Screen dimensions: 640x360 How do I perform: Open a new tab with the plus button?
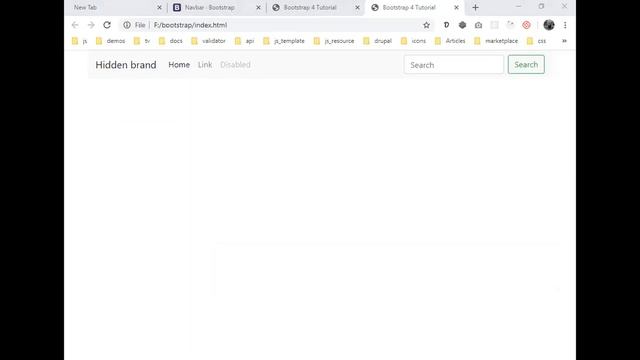[x=476, y=7]
